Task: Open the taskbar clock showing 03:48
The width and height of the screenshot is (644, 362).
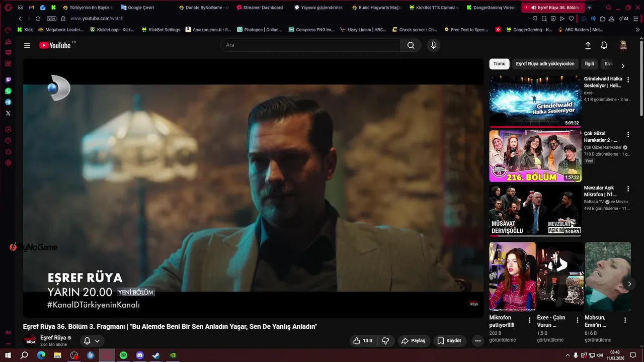Action: [x=615, y=355]
